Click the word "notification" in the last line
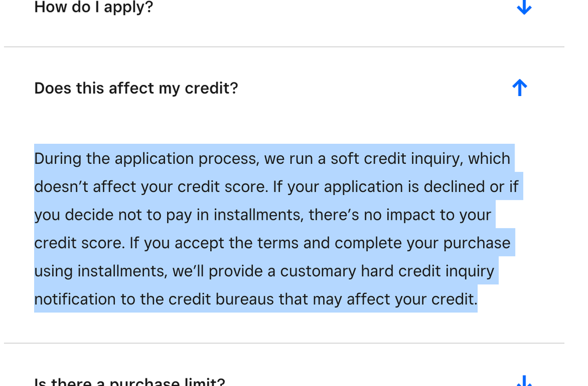 (x=75, y=299)
